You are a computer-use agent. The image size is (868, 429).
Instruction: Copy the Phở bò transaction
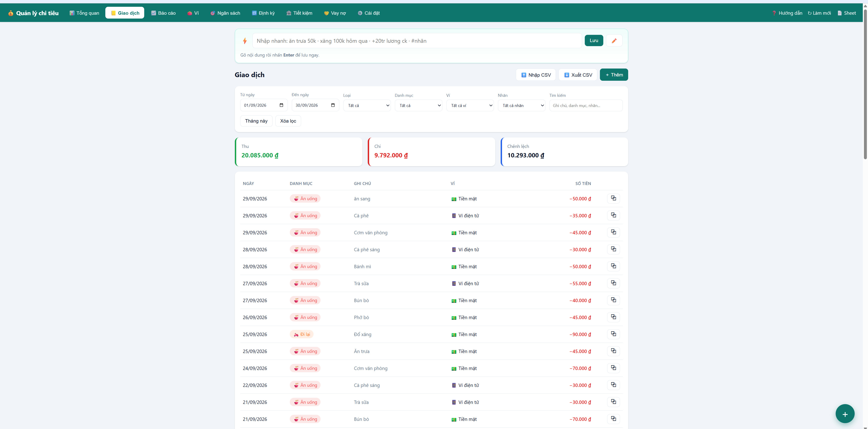coord(613,317)
